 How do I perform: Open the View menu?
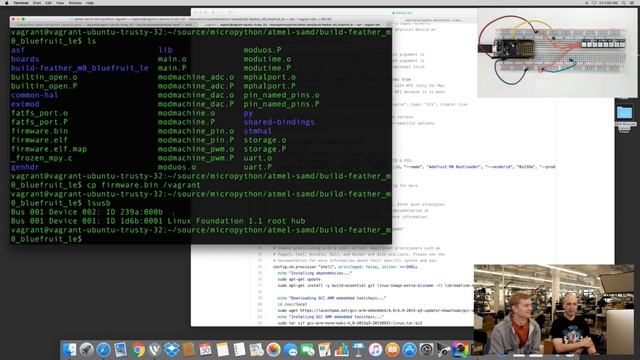click(60, 3)
